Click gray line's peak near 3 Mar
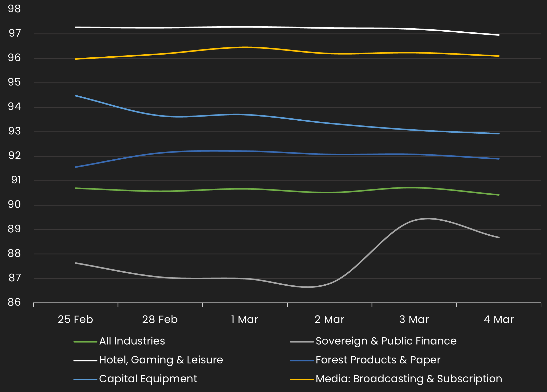The width and height of the screenshot is (547, 392). [428, 219]
